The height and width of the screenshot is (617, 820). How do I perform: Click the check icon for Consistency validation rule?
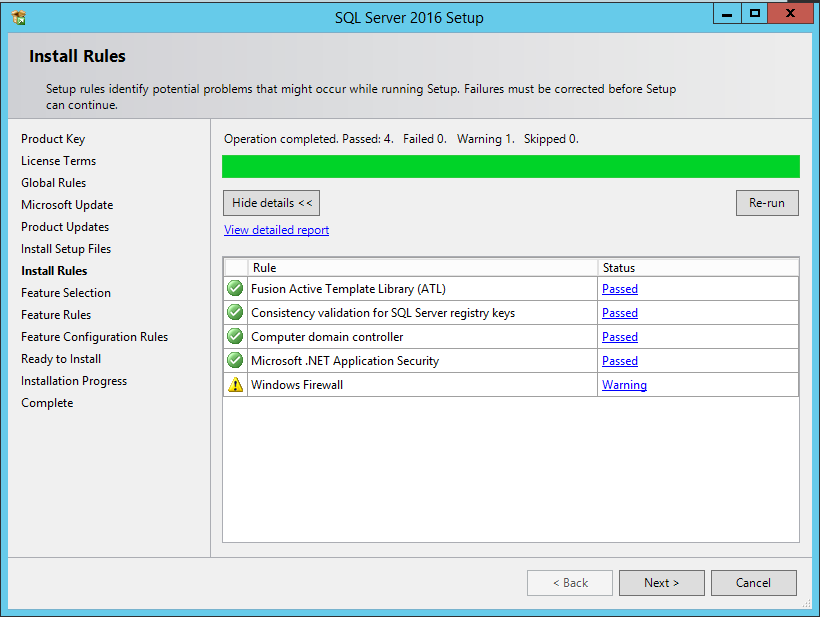click(x=234, y=312)
